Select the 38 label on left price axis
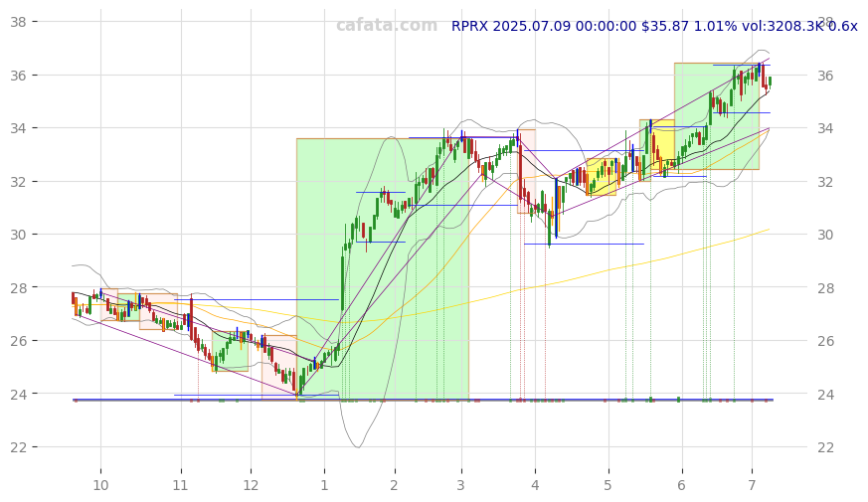The width and height of the screenshot is (868, 502). (18, 22)
